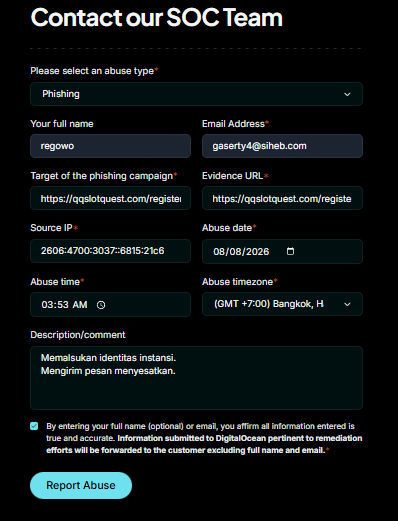This screenshot has height=521, width=398.
Task: Open the abuse type dropdown showing Phishing
Action: tap(196, 94)
